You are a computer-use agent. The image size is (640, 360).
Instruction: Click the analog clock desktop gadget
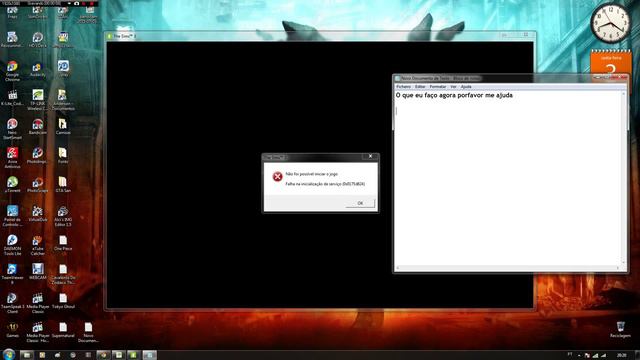pos(611,23)
